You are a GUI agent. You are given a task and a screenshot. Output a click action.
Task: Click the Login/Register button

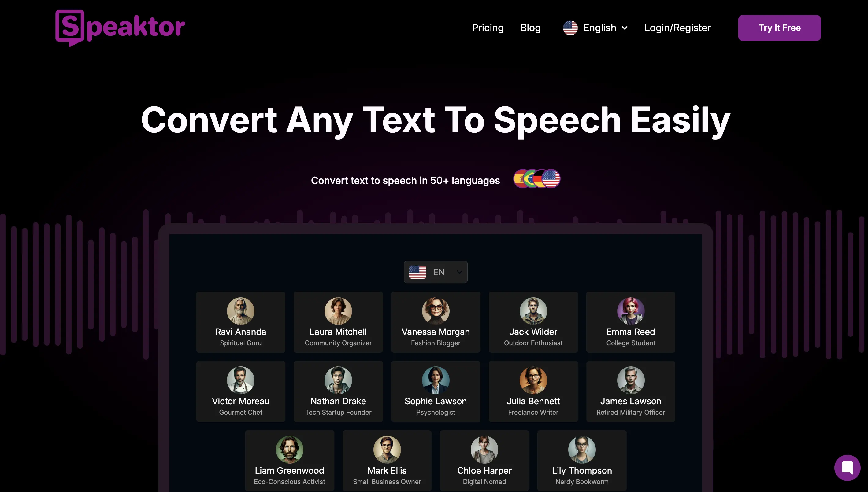pyautogui.click(x=677, y=28)
